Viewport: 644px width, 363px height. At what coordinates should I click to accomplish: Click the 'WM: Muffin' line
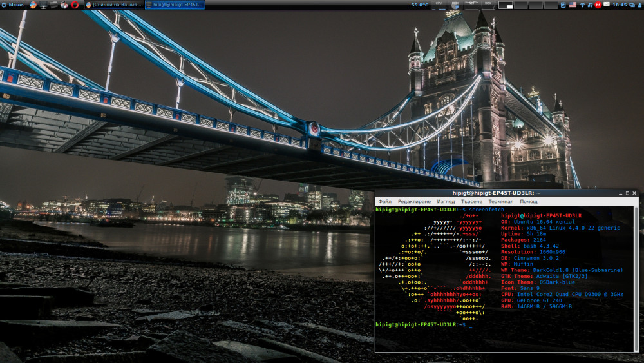tap(516, 264)
